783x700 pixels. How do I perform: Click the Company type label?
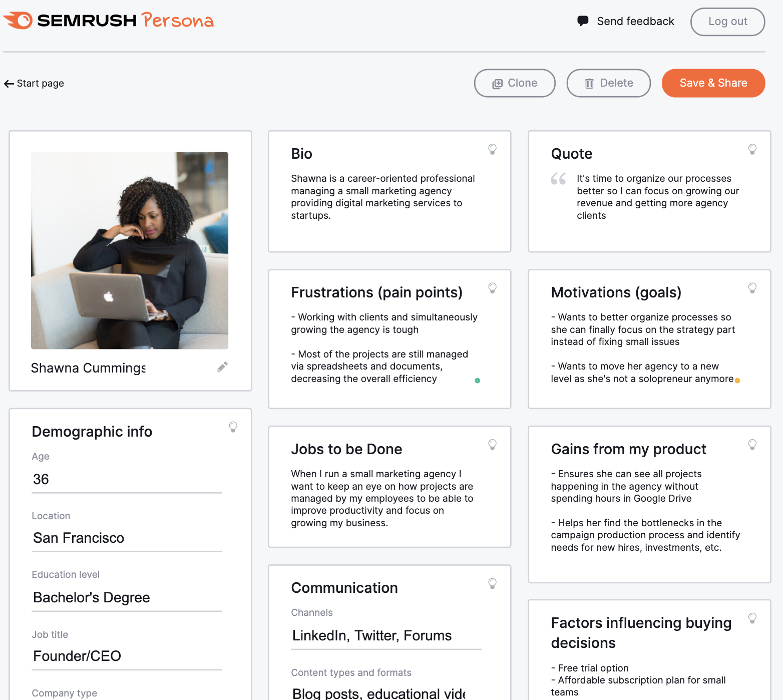point(65,693)
